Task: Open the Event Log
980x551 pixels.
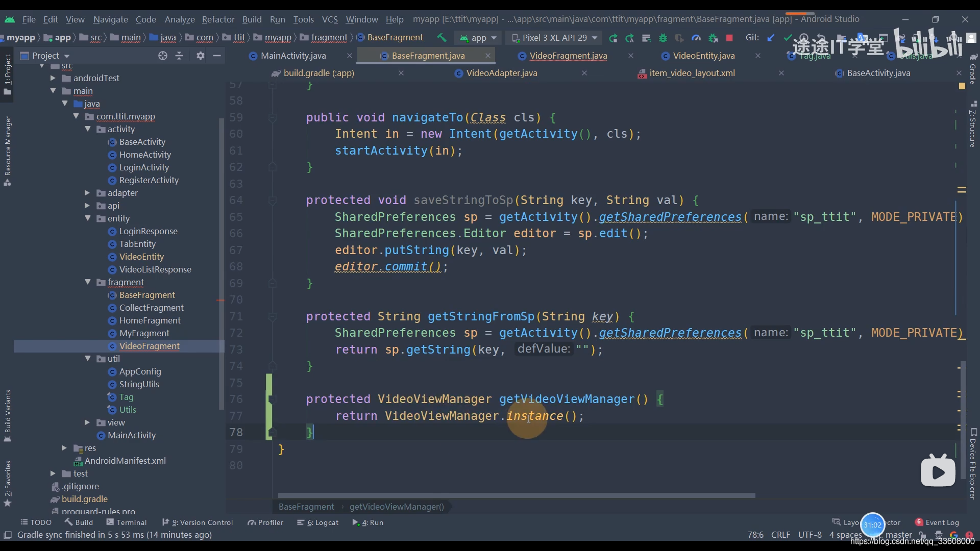Action: (937, 522)
